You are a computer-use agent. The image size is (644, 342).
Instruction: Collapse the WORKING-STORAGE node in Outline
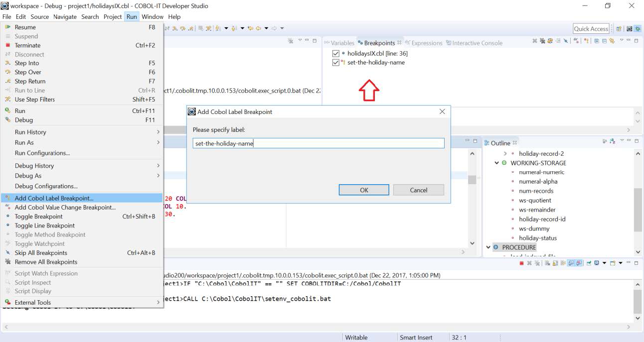[496, 163]
